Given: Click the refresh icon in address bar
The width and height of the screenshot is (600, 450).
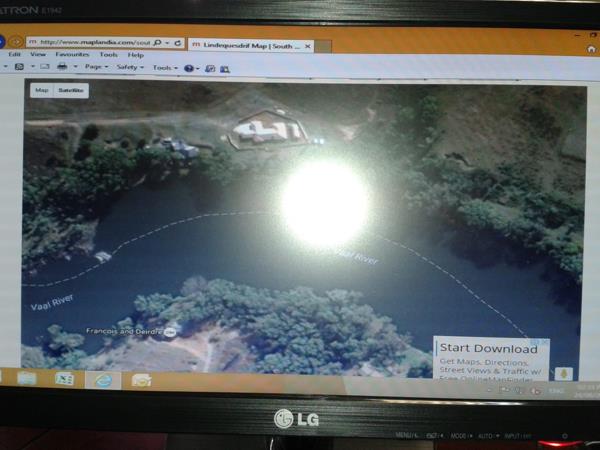Looking at the screenshot, I should pos(177,43).
